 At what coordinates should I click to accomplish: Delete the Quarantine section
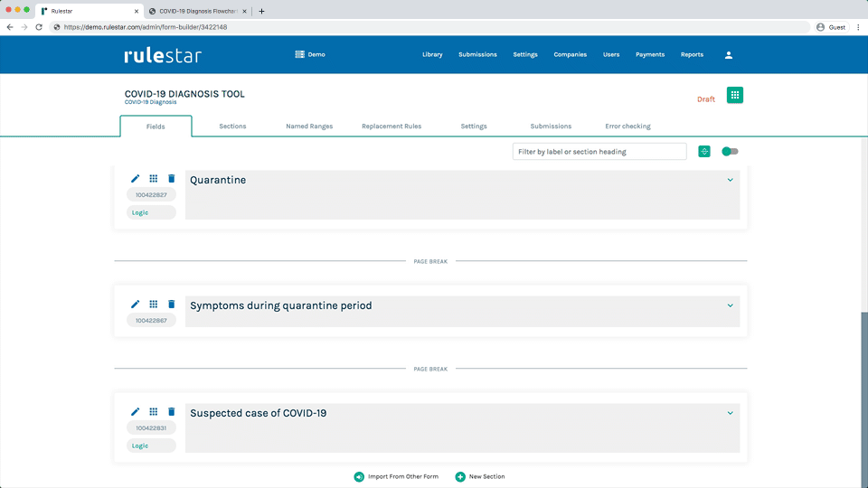click(172, 178)
